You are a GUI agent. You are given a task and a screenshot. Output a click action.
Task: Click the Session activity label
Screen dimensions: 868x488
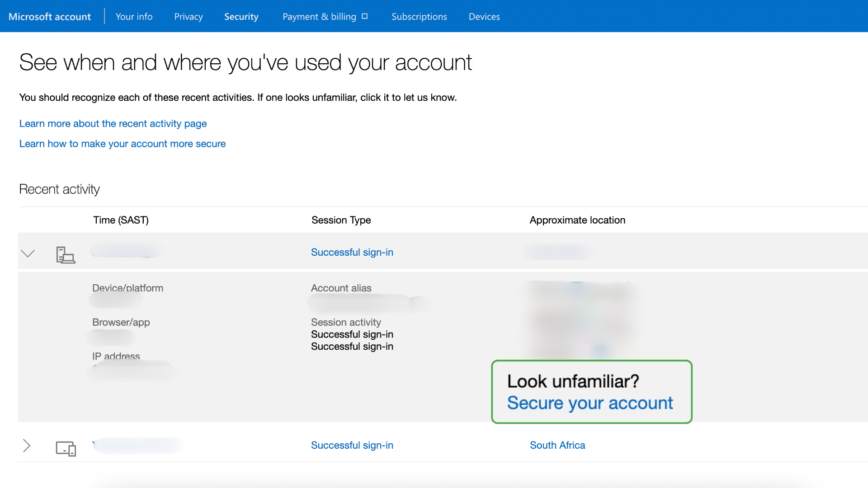[x=346, y=322]
